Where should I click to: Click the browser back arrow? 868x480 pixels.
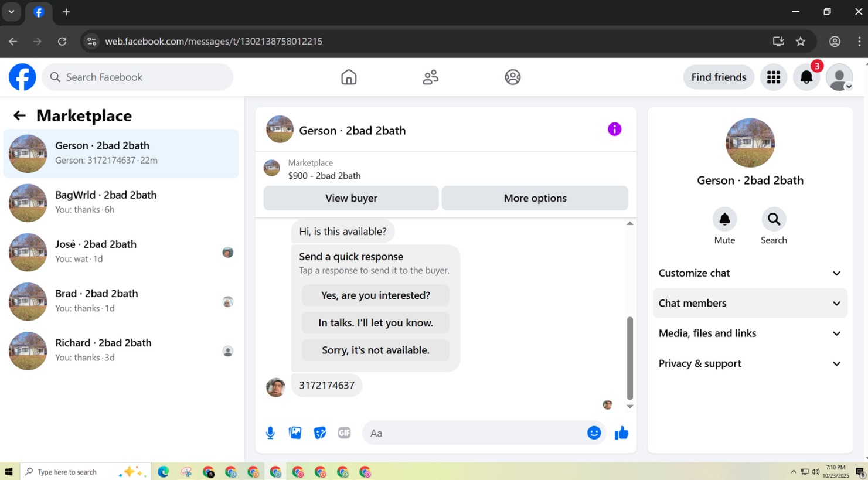(x=13, y=41)
